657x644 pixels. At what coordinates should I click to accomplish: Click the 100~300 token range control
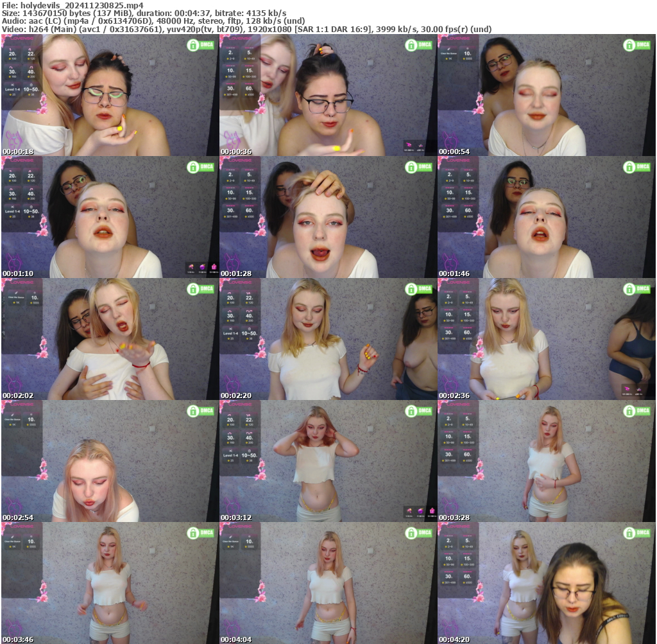click(249, 76)
